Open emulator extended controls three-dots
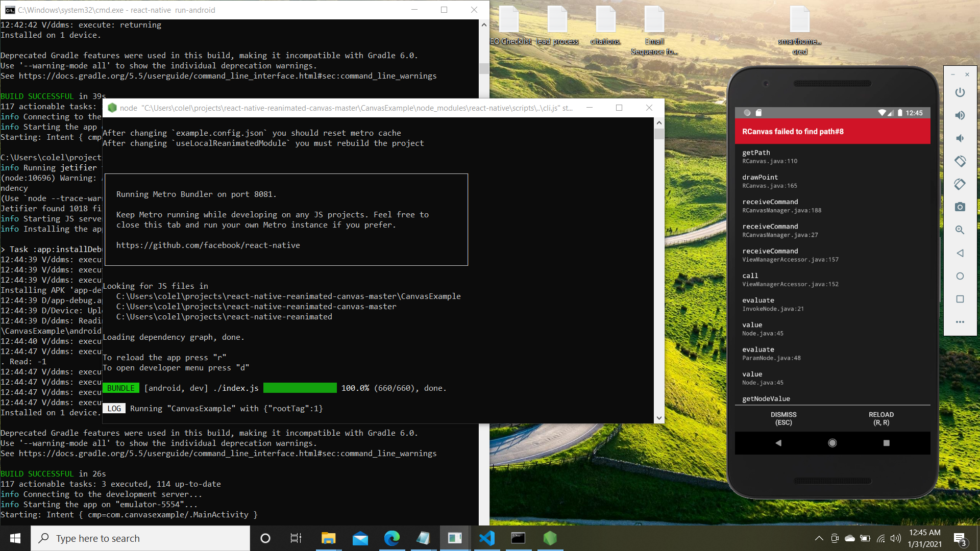Image resolution: width=980 pixels, height=551 pixels. (x=960, y=322)
